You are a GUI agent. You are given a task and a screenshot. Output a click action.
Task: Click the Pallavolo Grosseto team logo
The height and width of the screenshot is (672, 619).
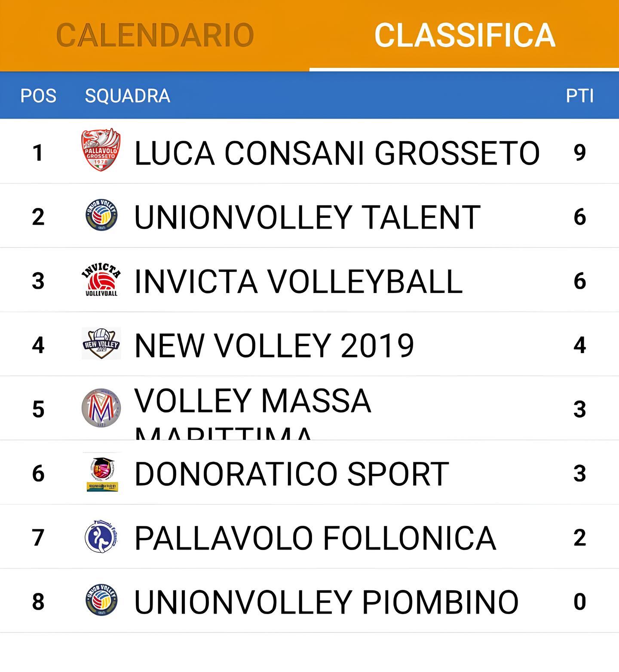coord(101,150)
